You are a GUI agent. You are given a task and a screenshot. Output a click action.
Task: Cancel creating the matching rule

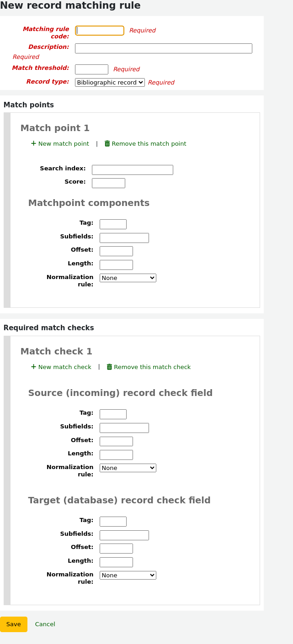click(x=45, y=624)
